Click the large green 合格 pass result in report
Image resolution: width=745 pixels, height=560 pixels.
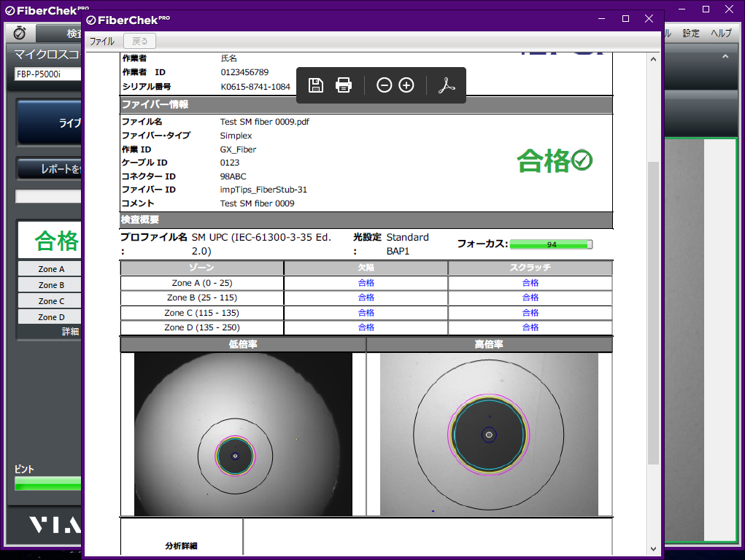point(555,160)
